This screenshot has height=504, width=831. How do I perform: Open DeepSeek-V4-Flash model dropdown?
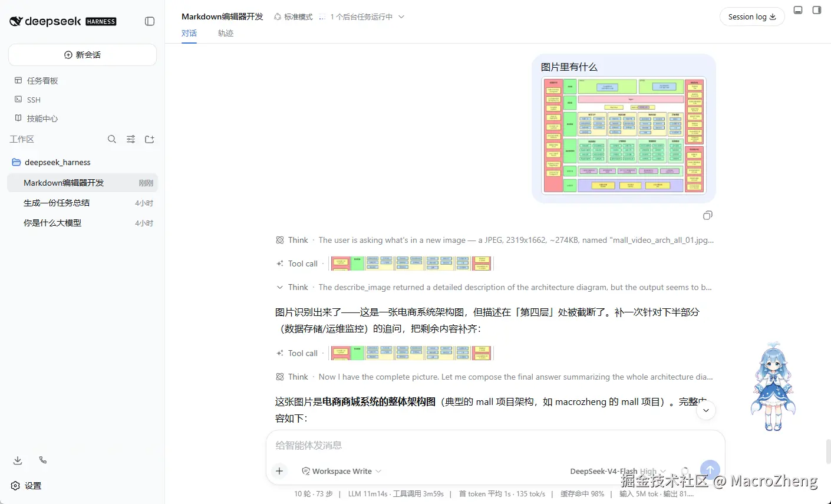pos(618,471)
